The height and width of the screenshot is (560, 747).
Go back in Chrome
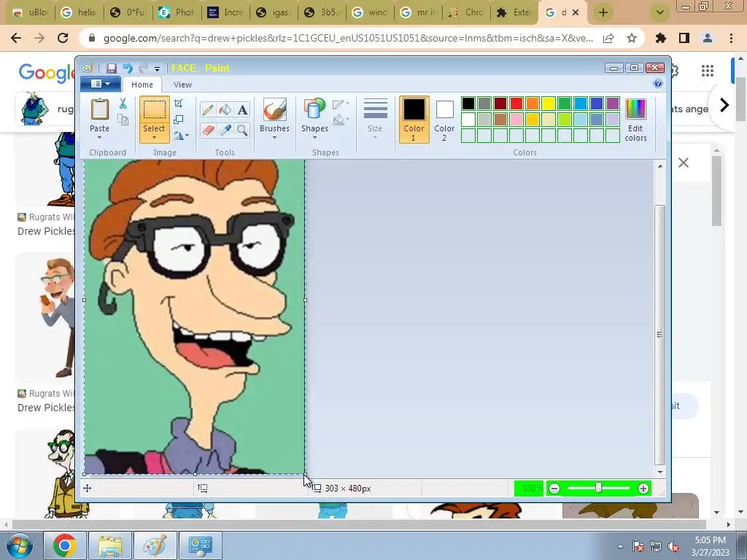[x=16, y=38]
